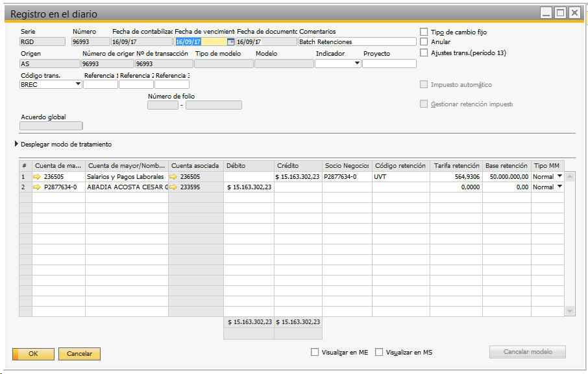Open Tipo MM dropdown in row 1

(x=559, y=176)
